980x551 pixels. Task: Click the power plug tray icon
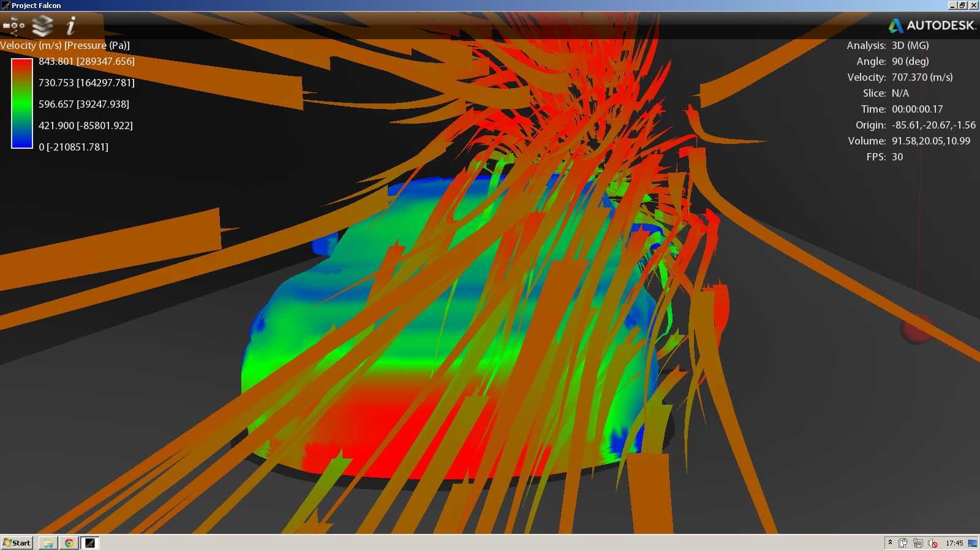point(903,543)
